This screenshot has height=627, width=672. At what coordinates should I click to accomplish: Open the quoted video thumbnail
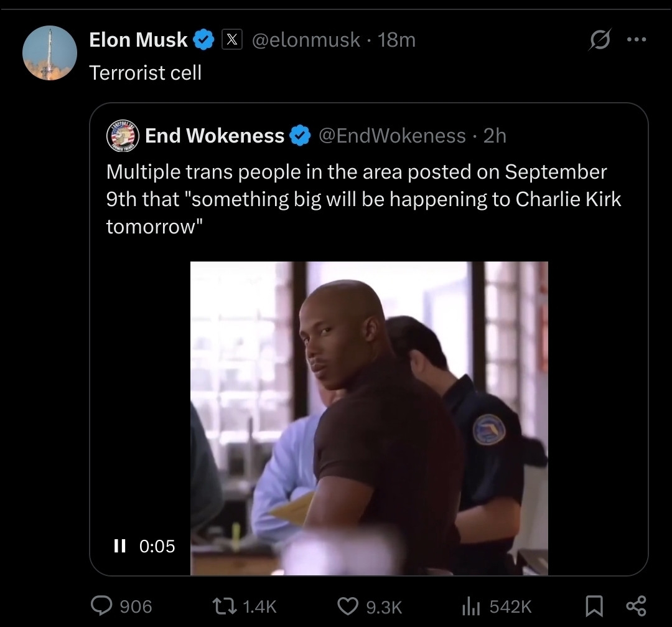(x=369, y=417)
